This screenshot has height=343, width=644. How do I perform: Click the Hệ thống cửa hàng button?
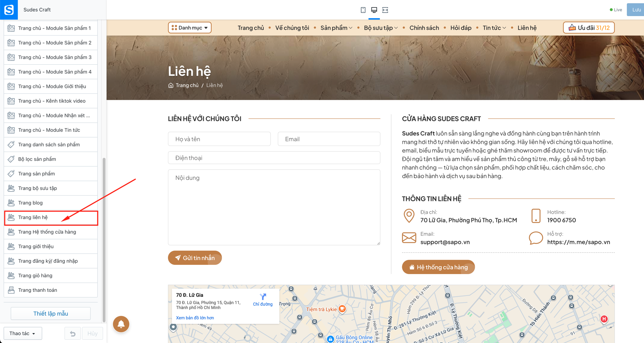[438, 267]
